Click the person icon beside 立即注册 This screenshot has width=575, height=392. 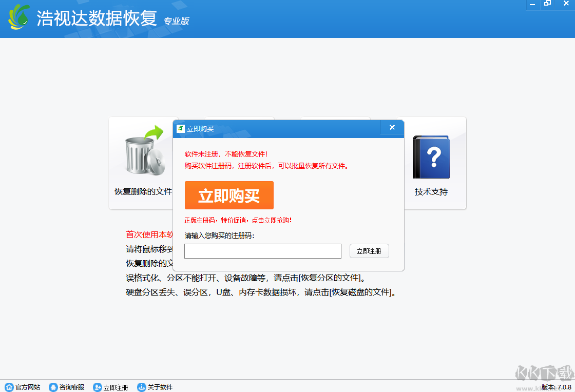tap(97, 387)
